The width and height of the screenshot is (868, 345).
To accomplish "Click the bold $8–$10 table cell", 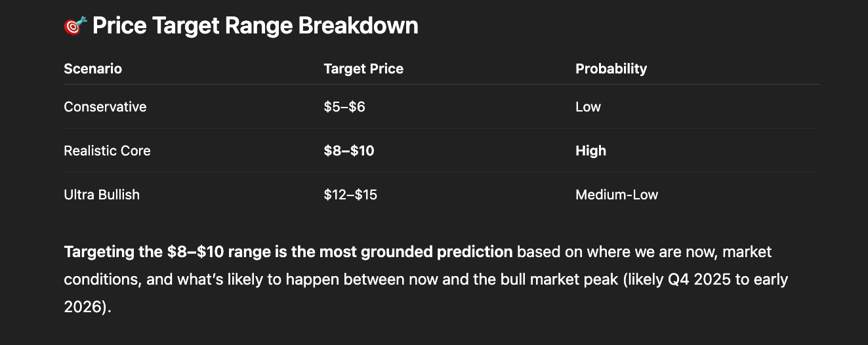I will tap(349, 151).
